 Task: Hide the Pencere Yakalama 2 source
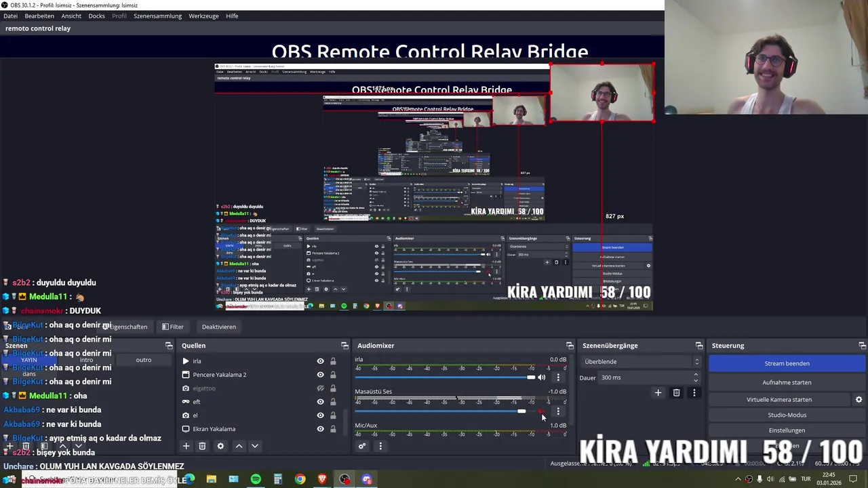pos(320,375)
